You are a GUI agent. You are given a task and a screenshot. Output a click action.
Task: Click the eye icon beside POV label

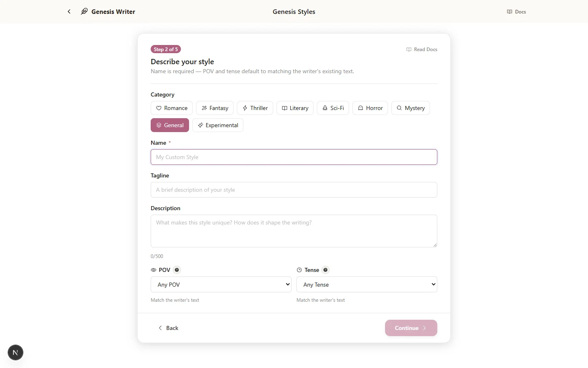point(153,270)
